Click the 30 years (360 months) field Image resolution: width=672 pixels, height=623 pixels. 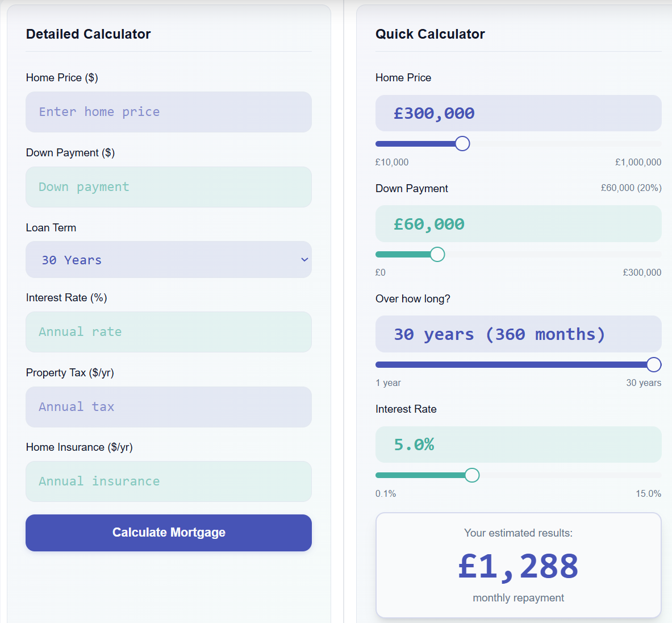(x=518, y=334)
